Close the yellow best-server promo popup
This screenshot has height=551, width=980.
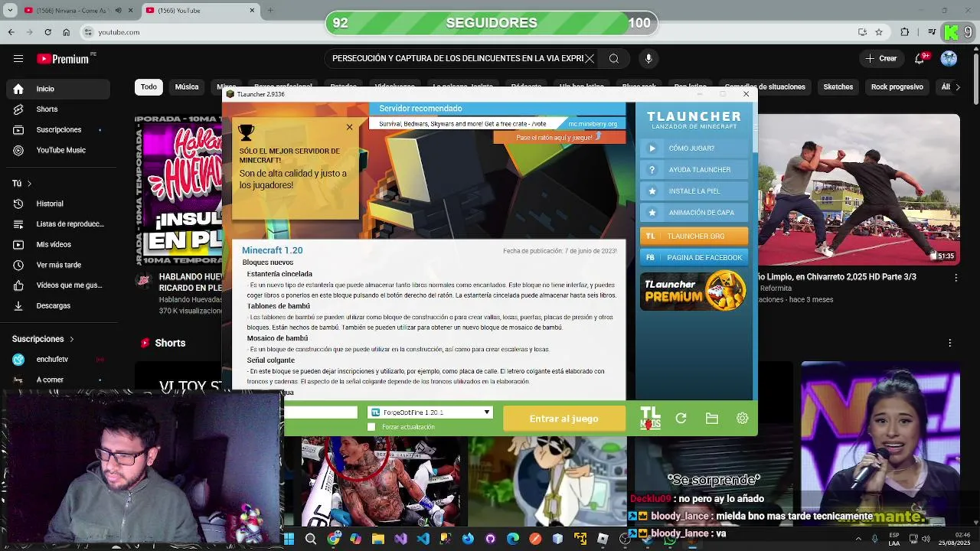pos(349,127)
